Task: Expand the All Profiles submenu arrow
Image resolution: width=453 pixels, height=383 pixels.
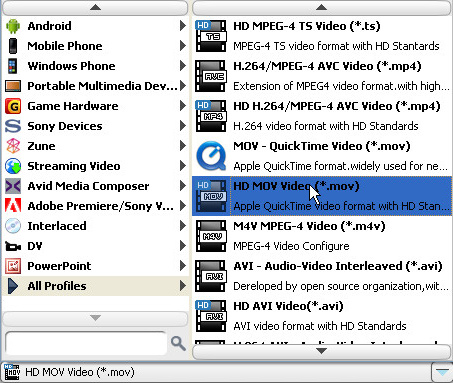Action: coord(183,286)
